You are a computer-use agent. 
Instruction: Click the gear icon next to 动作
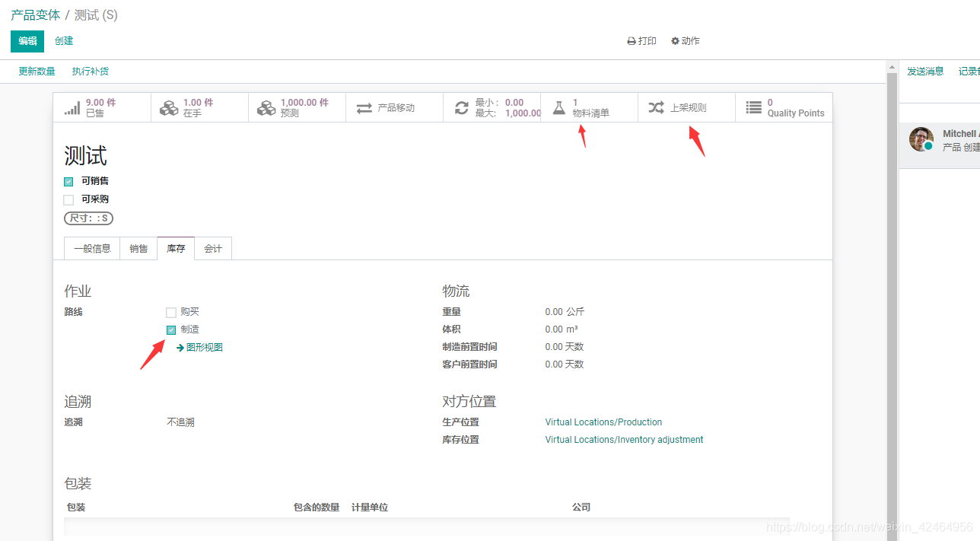[x=675, y=41]
